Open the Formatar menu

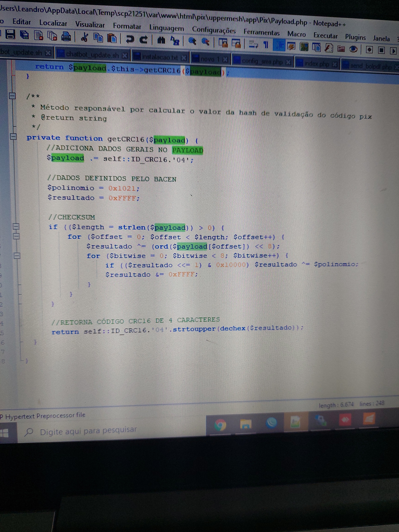pyautogui.click(x=127, y=26)
